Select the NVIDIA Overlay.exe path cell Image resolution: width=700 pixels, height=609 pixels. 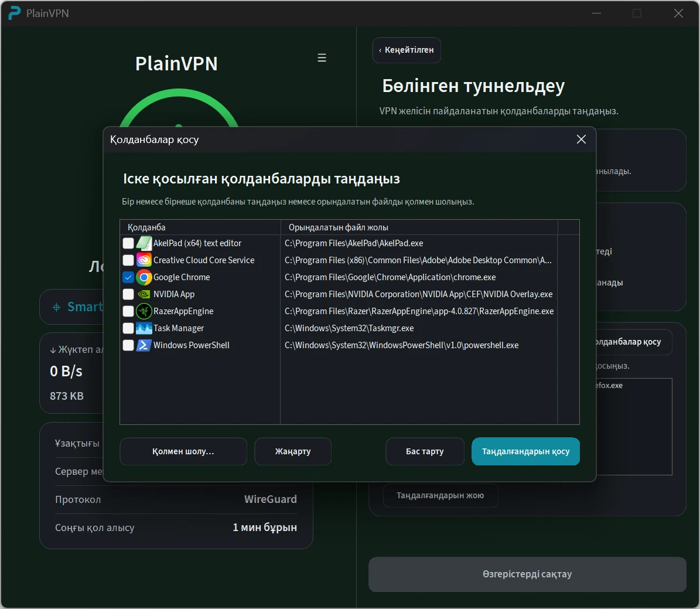coord(419,294)
